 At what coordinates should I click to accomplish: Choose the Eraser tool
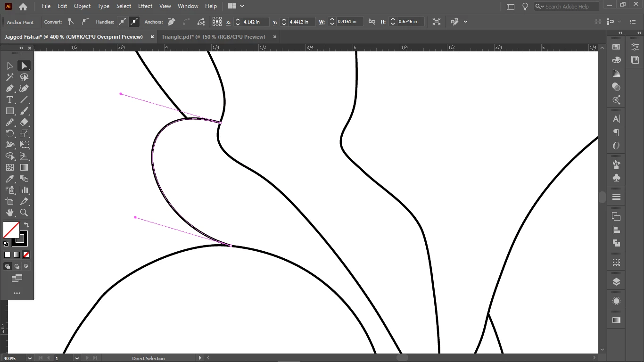[x=24, y=122]
